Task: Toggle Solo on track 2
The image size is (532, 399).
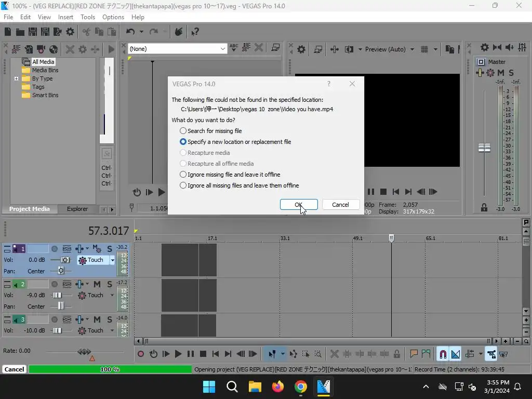Action: 110,284
